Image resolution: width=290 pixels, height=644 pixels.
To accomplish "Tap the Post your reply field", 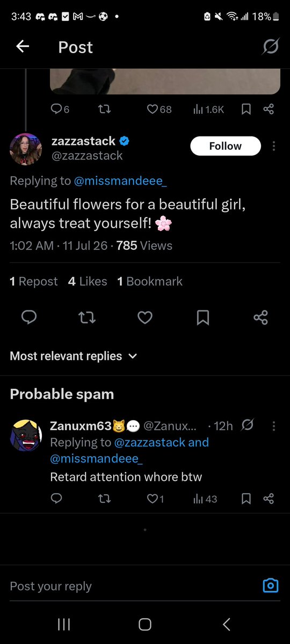I will point(132,585).
